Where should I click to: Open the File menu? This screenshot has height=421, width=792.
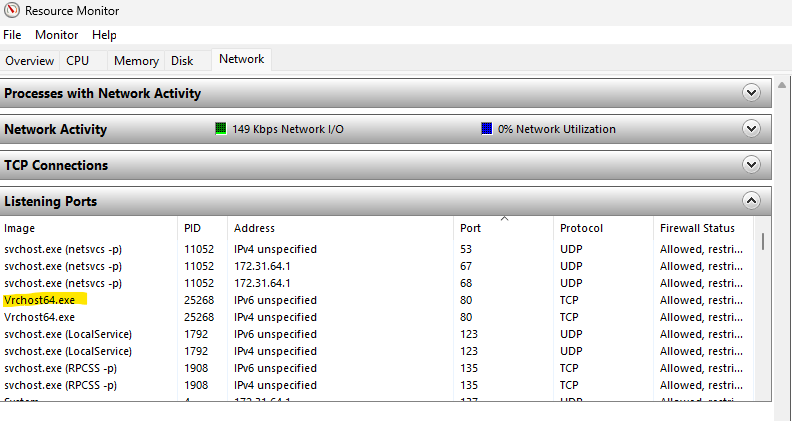click(x=12, y=35)
